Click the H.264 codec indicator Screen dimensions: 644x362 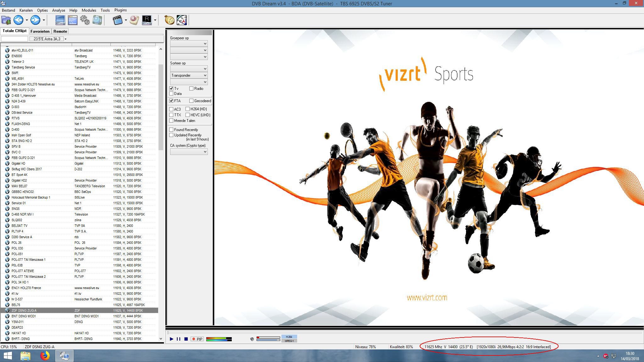coord(289,337)
